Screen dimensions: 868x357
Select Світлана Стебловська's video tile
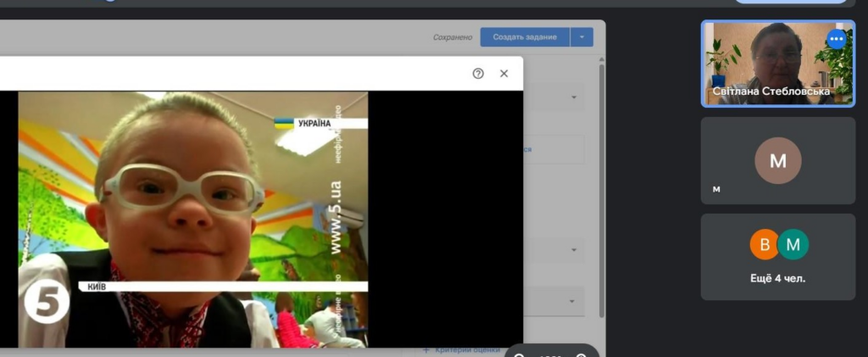[x=778, y=64]
